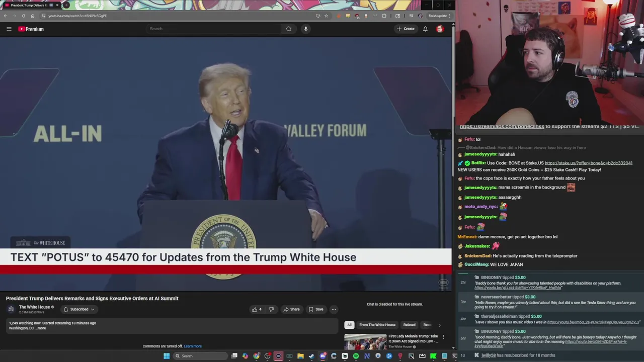Open Learn more link about comments
Screen dimensions: 644x362
[193, 346]
